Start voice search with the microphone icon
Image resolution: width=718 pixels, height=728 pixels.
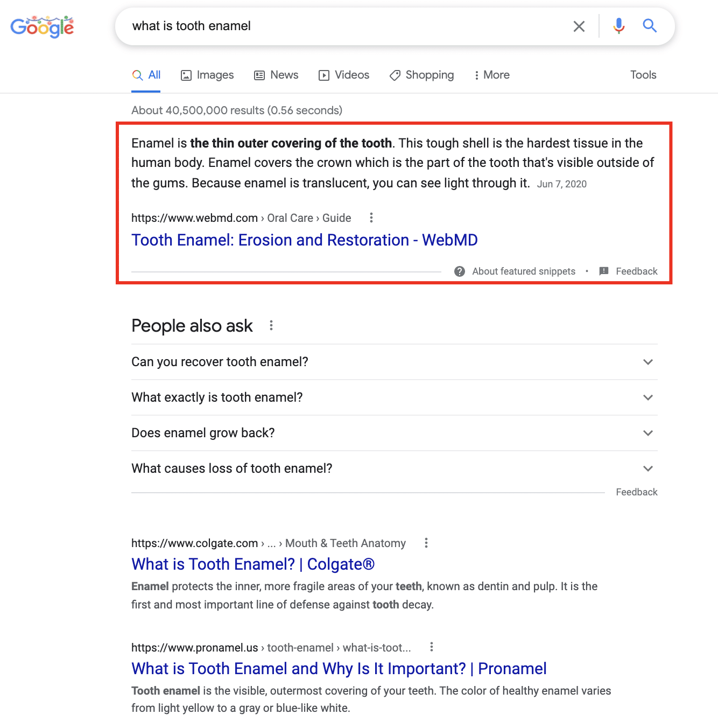tap(619, 26)
